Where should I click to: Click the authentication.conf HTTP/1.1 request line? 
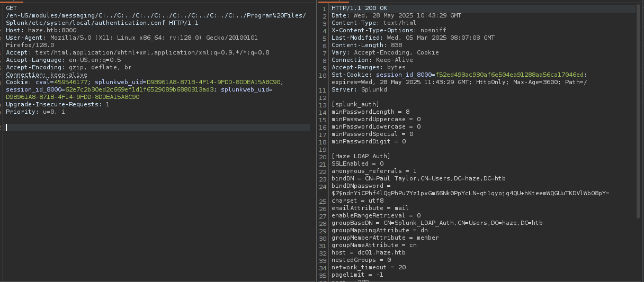102,23
